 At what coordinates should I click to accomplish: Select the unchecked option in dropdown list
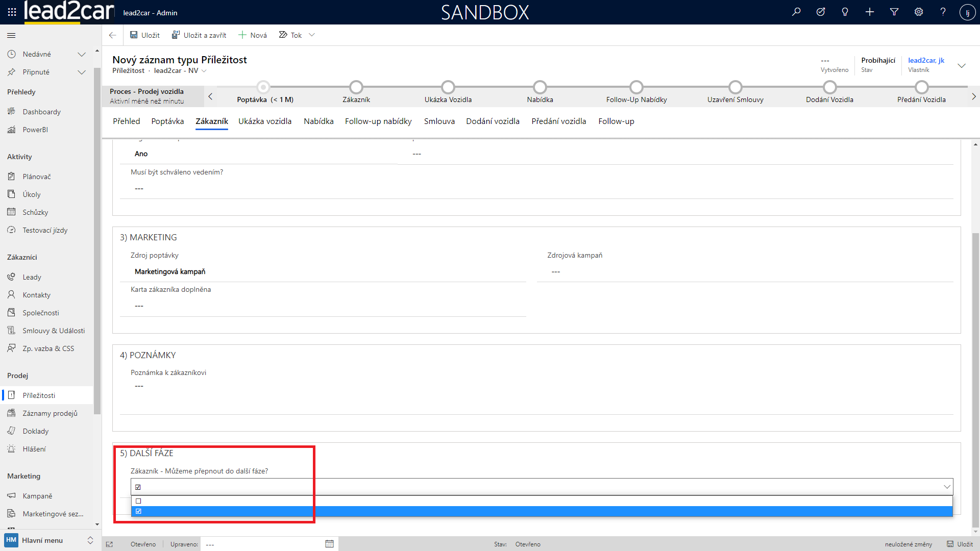tap(138, 501)
